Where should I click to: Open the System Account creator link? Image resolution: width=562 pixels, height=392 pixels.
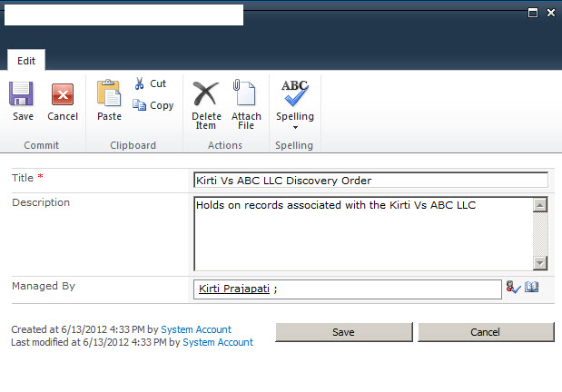[x=196, y=329]
